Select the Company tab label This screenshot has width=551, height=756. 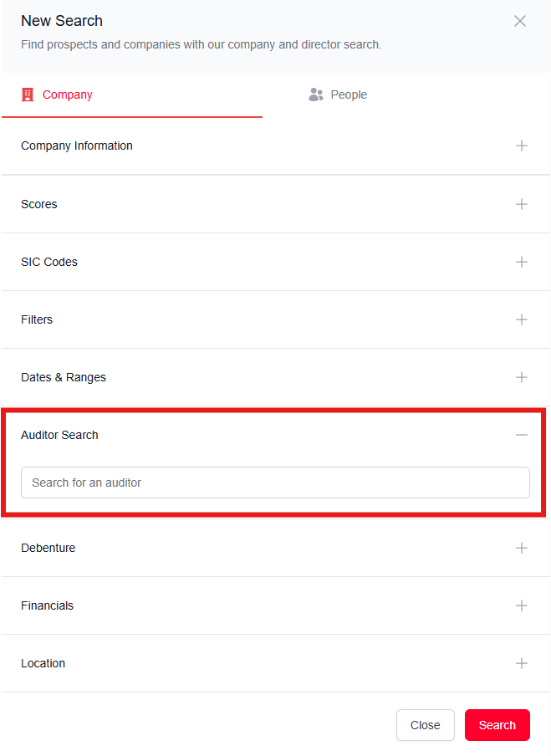coord(68,94)
